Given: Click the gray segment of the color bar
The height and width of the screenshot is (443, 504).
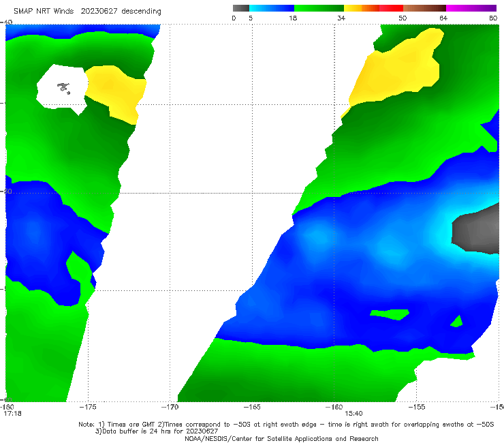Looking at the screenshot, I should tap(241, 8).
